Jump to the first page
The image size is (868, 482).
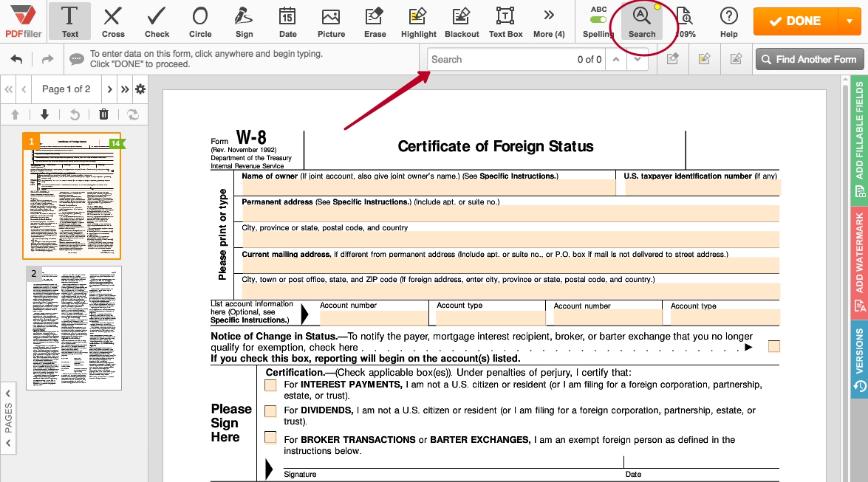(8, 89)
